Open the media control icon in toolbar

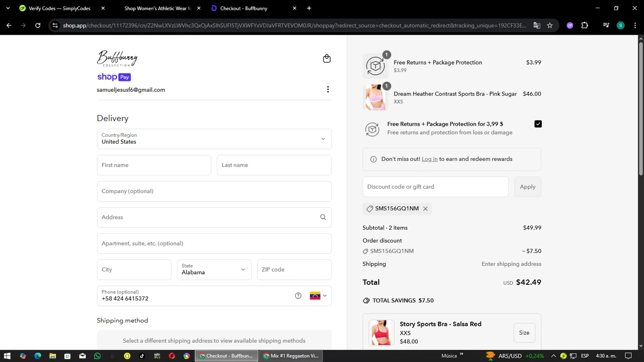[x=606, y=25]
